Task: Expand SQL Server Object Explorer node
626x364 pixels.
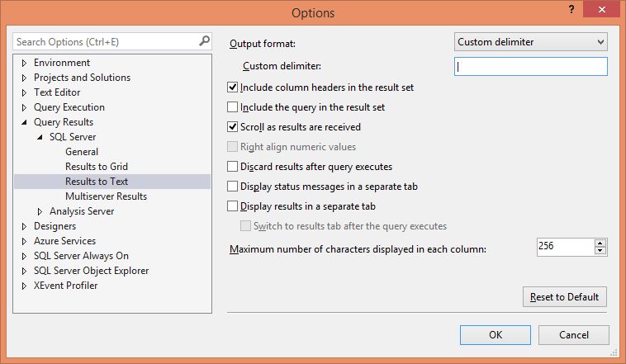Action: [24, 271]
